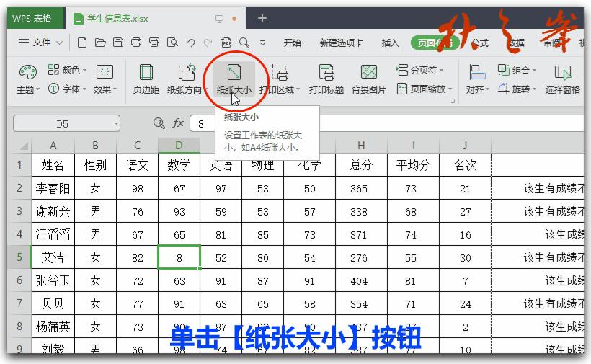Click cell containing 杨蒲英
Image resolution: width=591 pixels, height=364 pixels.
coord(53,327)
